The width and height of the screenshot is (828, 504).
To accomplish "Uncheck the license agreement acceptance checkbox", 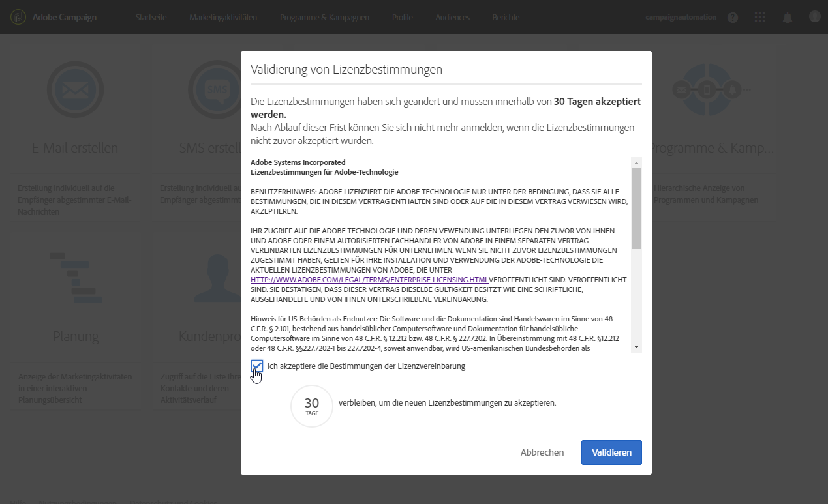I will click(257, 366).
